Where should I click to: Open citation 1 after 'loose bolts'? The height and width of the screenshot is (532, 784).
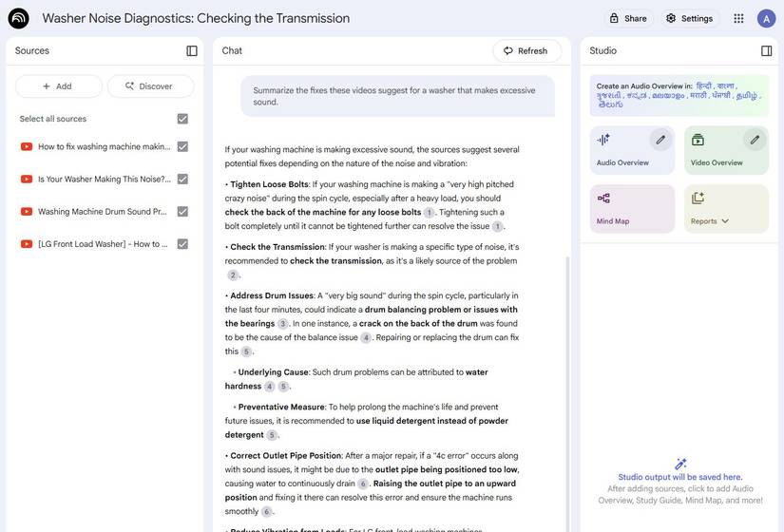point(429,213)
